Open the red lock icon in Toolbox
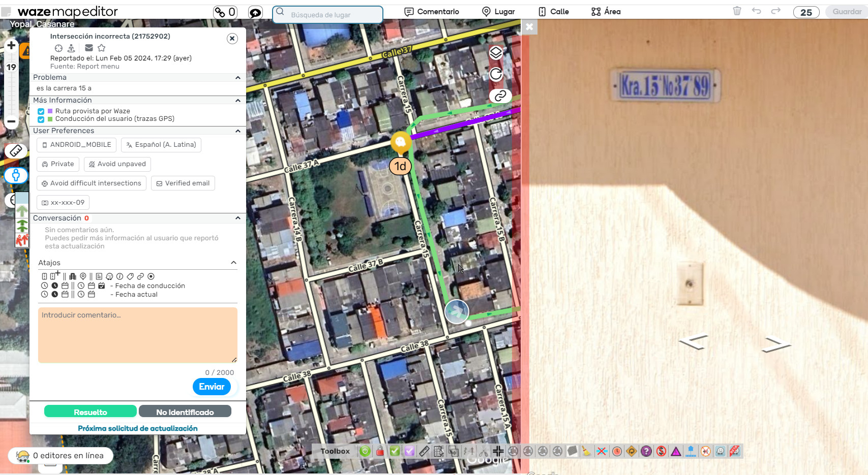Screen dimensions: 868x475 pos(380,451)
